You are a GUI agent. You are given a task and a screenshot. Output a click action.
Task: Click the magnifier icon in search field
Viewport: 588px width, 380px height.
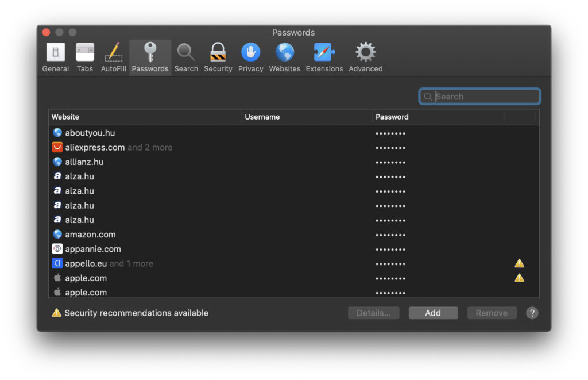coord(428,97)
